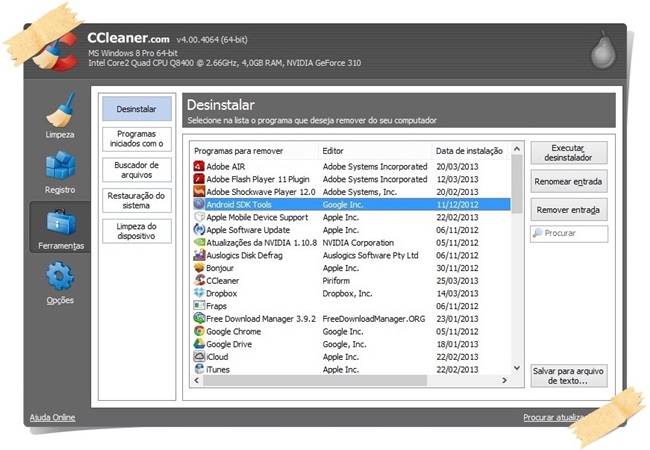Click the Procurar atualizações link
This screenshot has width=650, height=450.
tap(555, 417)
